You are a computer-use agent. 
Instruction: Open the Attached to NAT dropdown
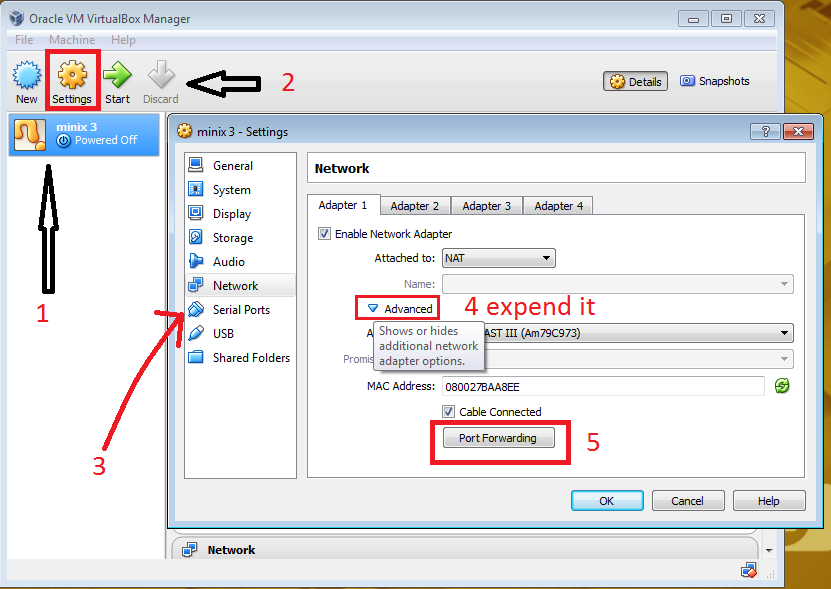point(498,258)
